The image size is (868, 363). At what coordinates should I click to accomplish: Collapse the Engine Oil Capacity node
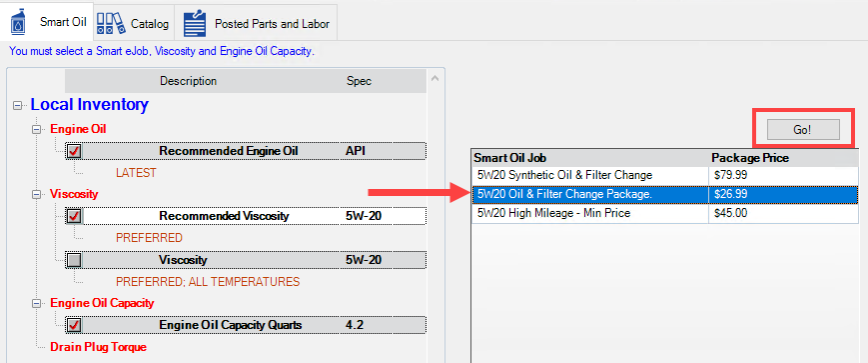click(x=37, y=303)
